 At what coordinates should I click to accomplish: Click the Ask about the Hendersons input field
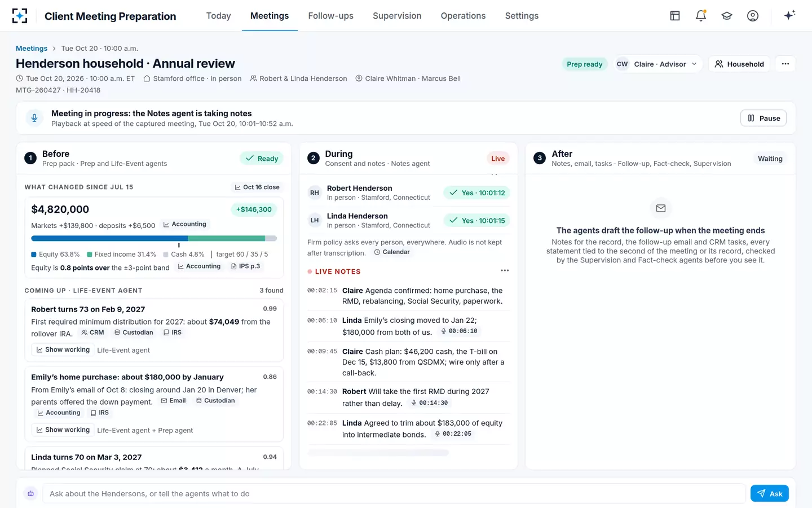394,493
